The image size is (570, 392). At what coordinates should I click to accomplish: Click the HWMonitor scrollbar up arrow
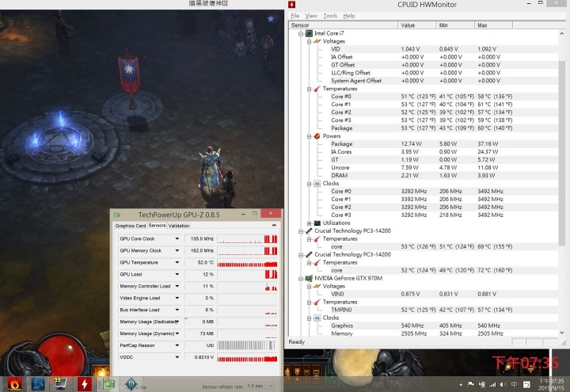(x=562, y=33)
